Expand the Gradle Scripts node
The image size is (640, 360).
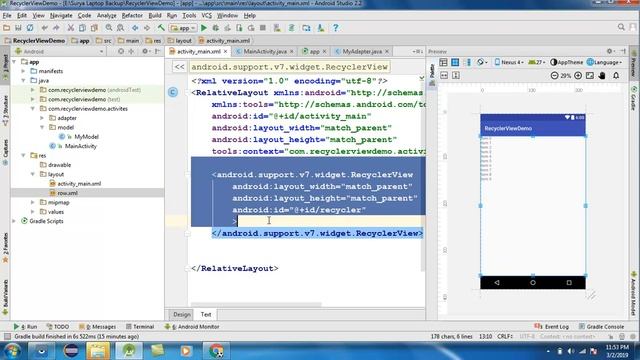[x=14, y=221]
